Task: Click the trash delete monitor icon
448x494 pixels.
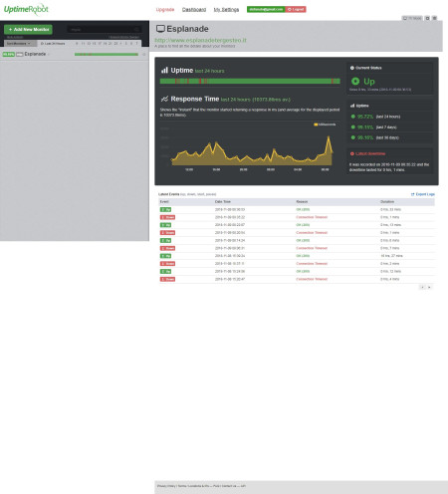Action: [435, 18]
